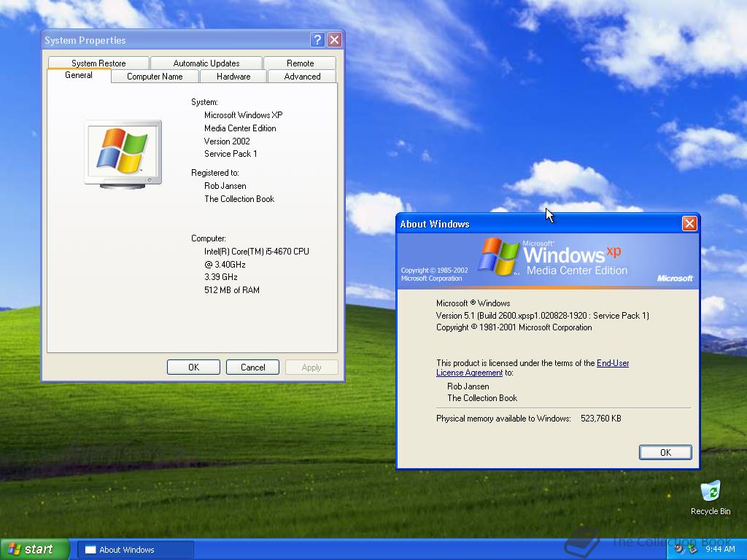Open the Recycle Bin desktop icon
Viewport: 747px width, 560px height.
[x=711, y=497]
